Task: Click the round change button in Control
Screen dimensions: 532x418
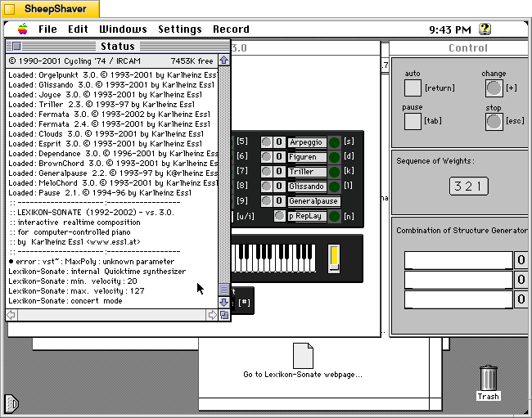Action: pyautogui.click(x=494, y=88)
